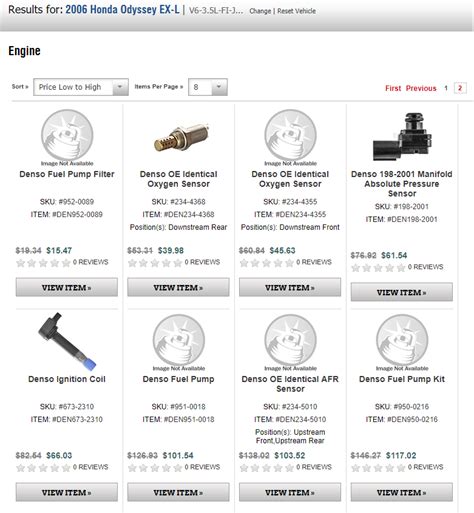Click 0 REVIEWS under Denso Fuel Pump Filter
This screenshot has height=513, width=474.
(x=90, y=262)
